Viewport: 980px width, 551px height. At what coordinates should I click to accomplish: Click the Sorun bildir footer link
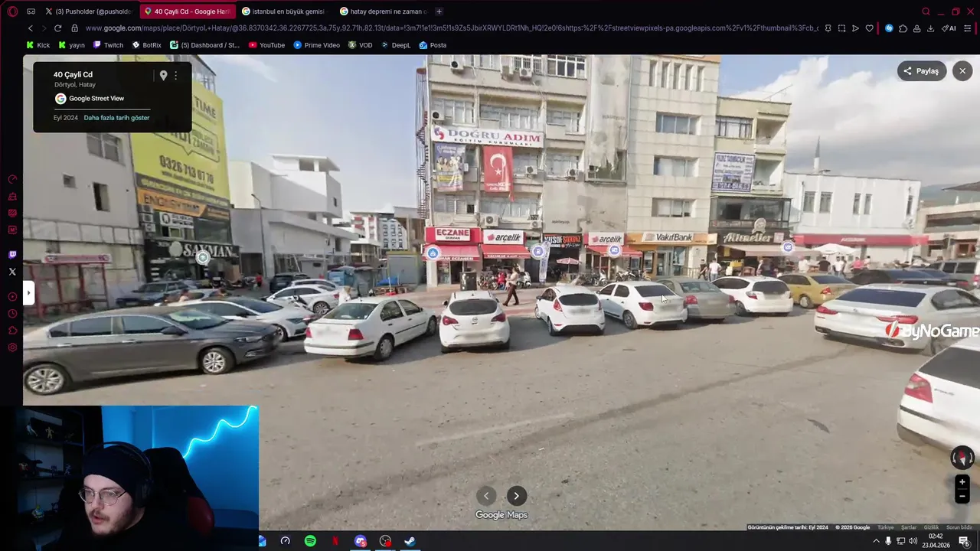(959, 527)
